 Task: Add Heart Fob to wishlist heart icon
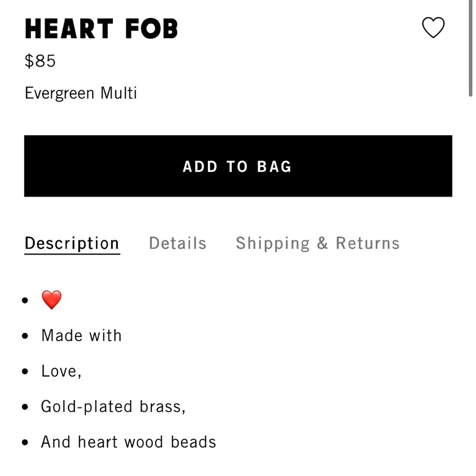[433, 27]
